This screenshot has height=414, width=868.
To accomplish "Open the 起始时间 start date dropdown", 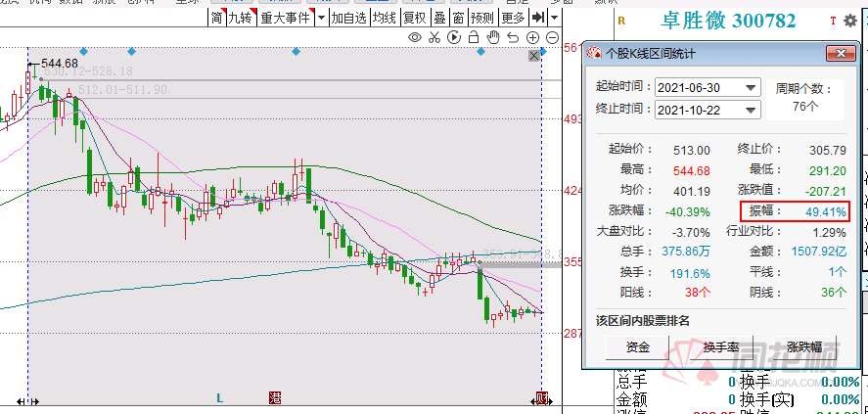I will 752,87.
